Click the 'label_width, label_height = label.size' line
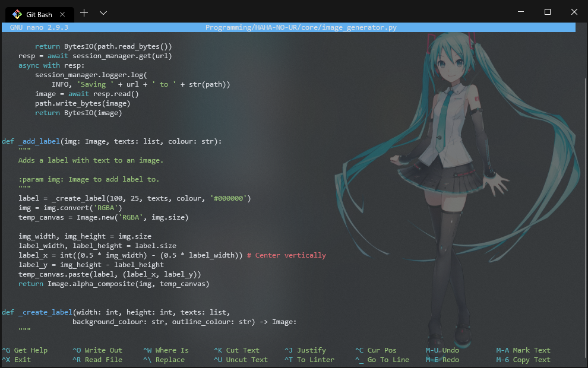The image size is (588, 368). [97, 246]
